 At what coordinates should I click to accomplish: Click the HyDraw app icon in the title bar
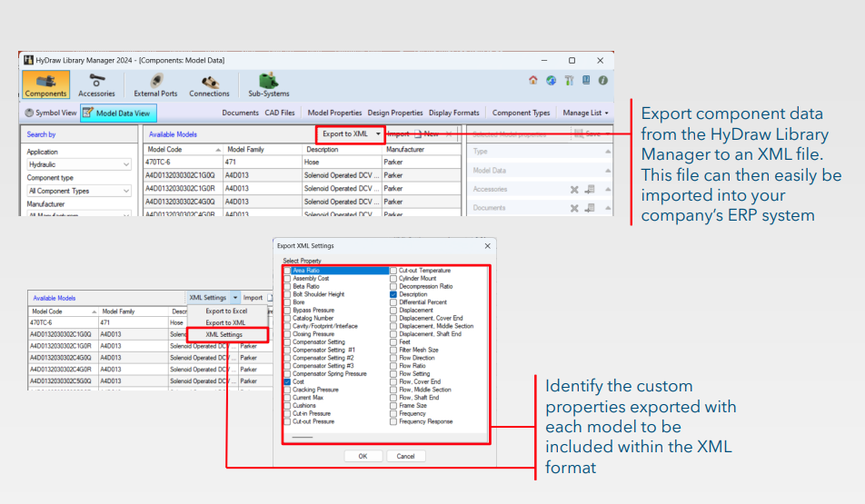coord(29,60)
